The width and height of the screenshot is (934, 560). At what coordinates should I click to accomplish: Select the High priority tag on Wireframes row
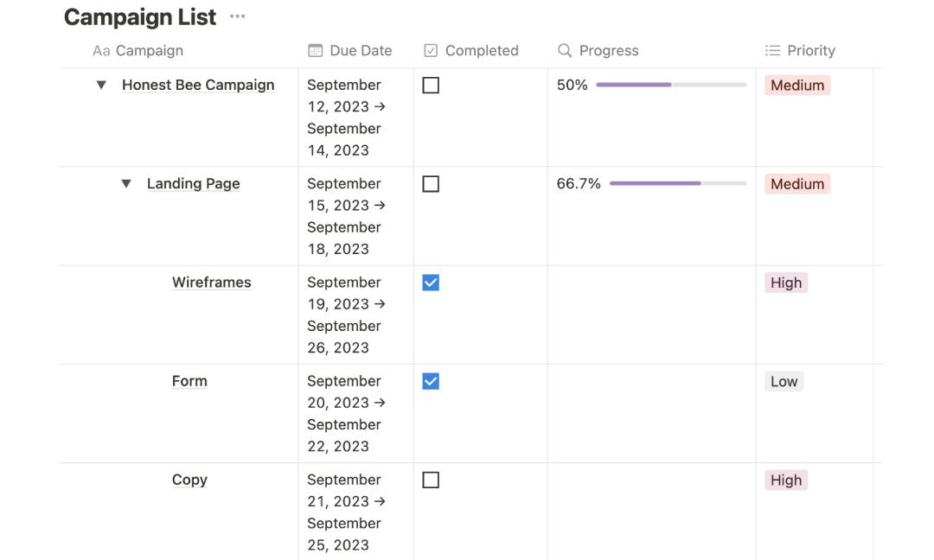(785, 282)
